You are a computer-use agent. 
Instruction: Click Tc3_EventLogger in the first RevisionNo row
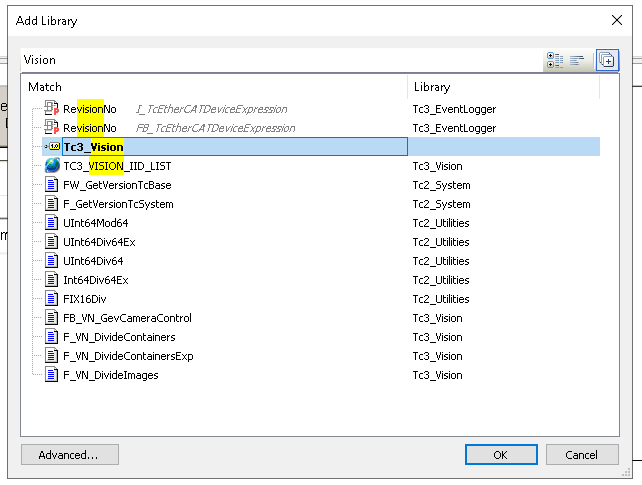(454, 109)
